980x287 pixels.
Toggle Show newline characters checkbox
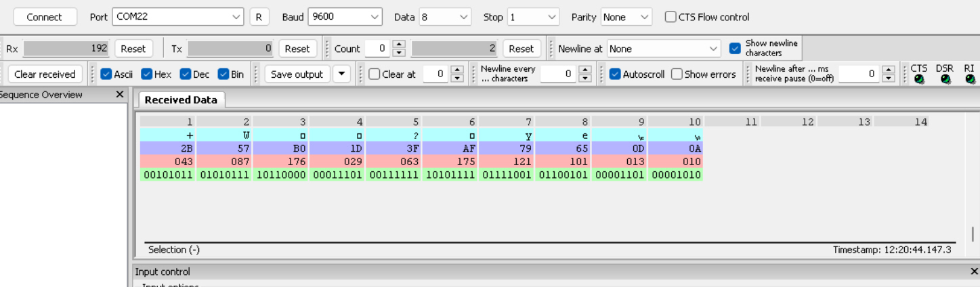click(735, 49)
